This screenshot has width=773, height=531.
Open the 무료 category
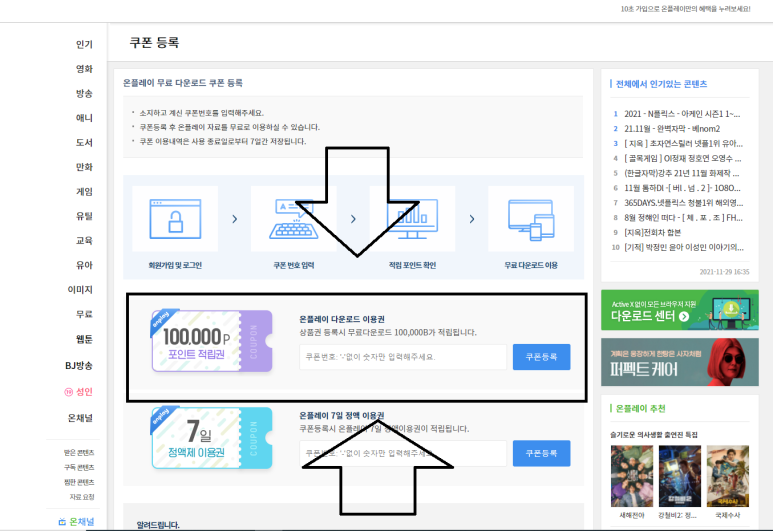point(84,314)
